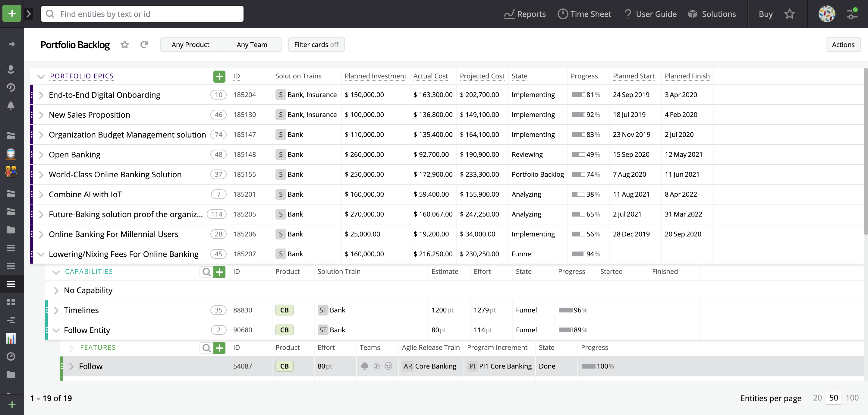
Task: Click Buy in the top bar
Action: (x=766, y=14)
